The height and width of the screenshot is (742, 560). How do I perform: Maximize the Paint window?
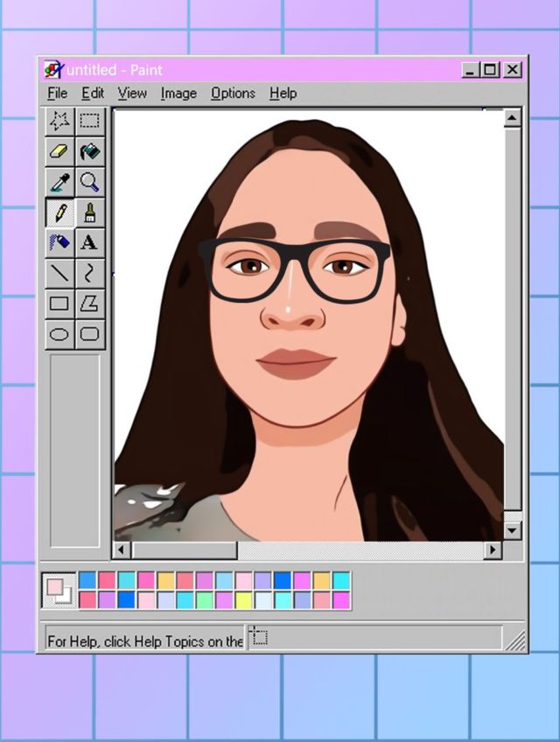[x=491, y=70]
